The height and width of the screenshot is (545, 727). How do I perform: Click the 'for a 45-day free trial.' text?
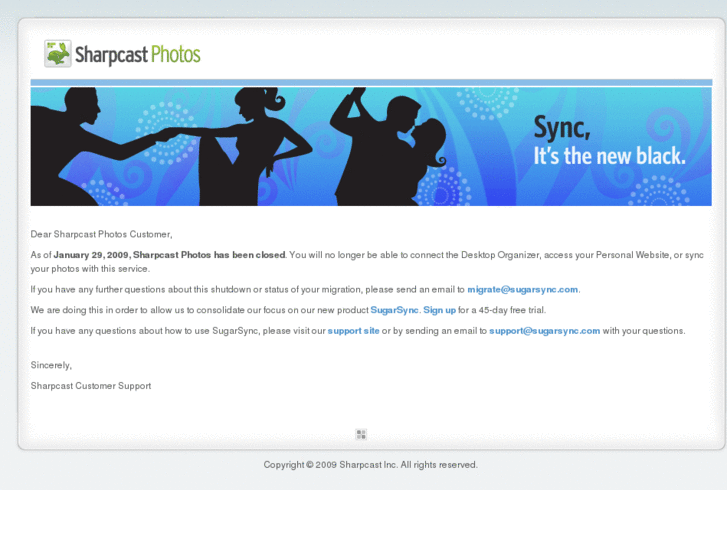pos(502,310)
